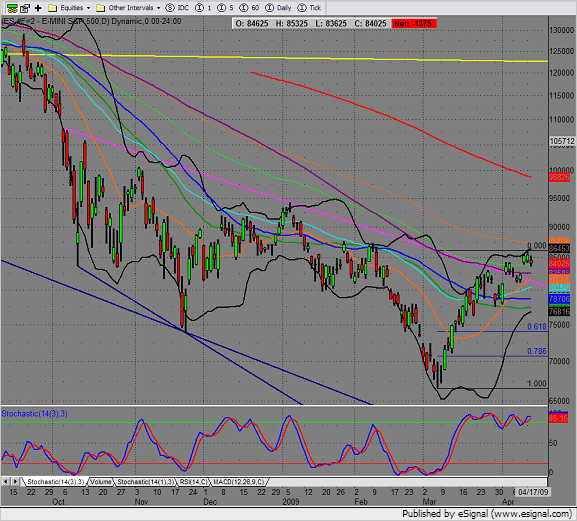
Task: Click the 105712 price axis marker
Action: pos(562,141)
